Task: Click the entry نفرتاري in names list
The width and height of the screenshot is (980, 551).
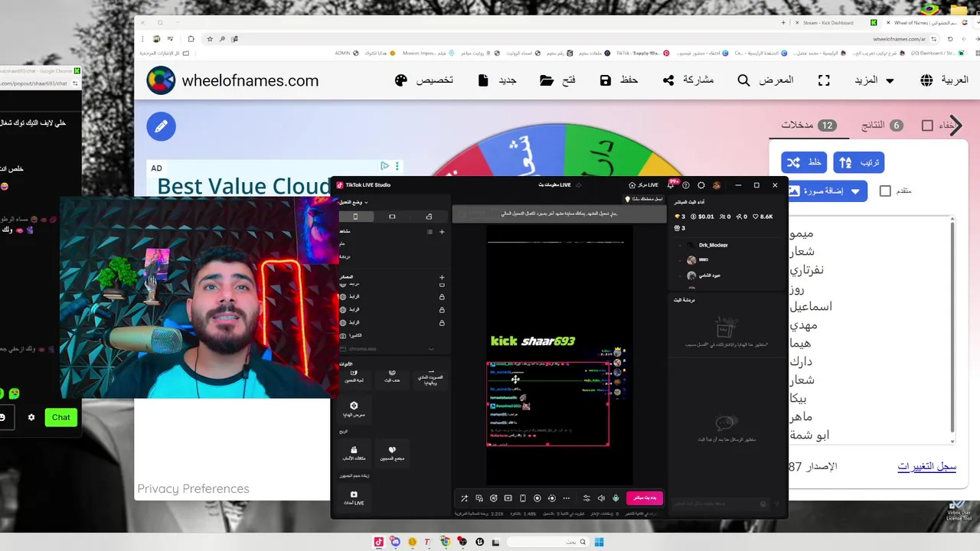Action: 806,270
